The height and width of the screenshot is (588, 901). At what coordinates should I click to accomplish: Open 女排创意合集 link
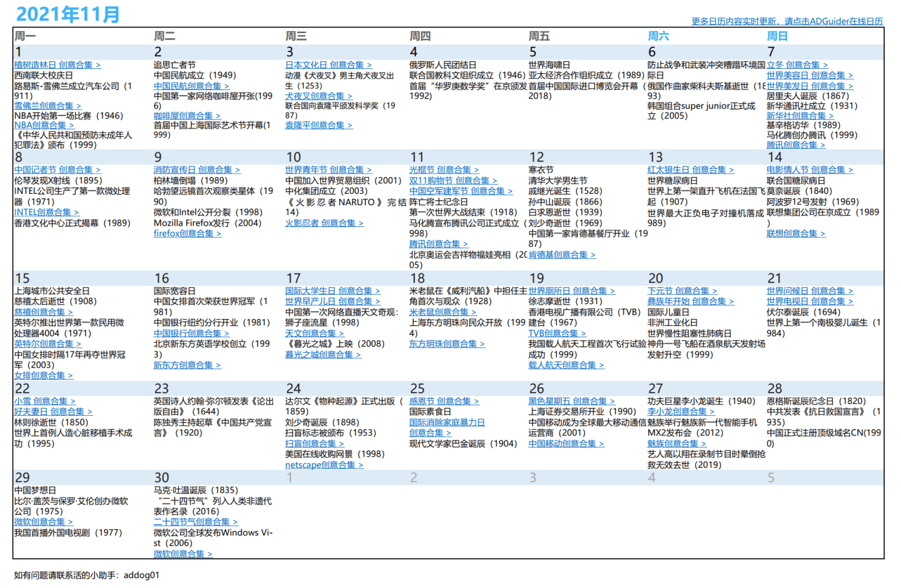(44, 376)
